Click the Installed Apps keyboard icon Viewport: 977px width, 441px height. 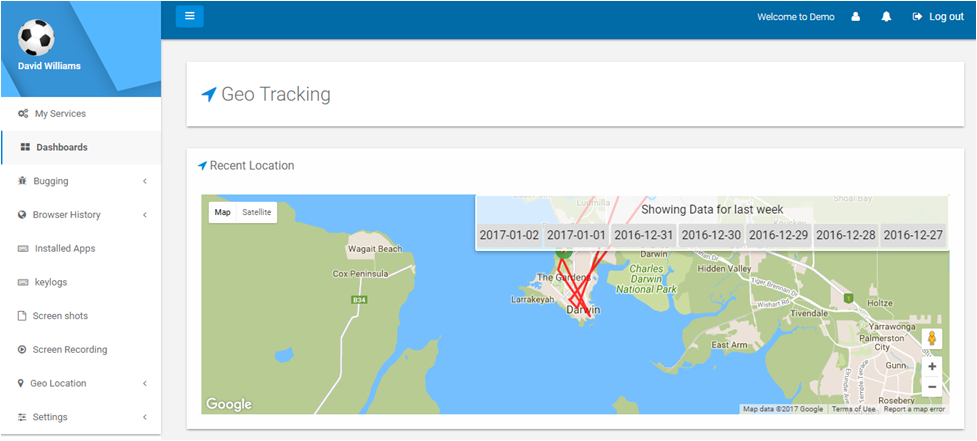(x=23, y=249)
